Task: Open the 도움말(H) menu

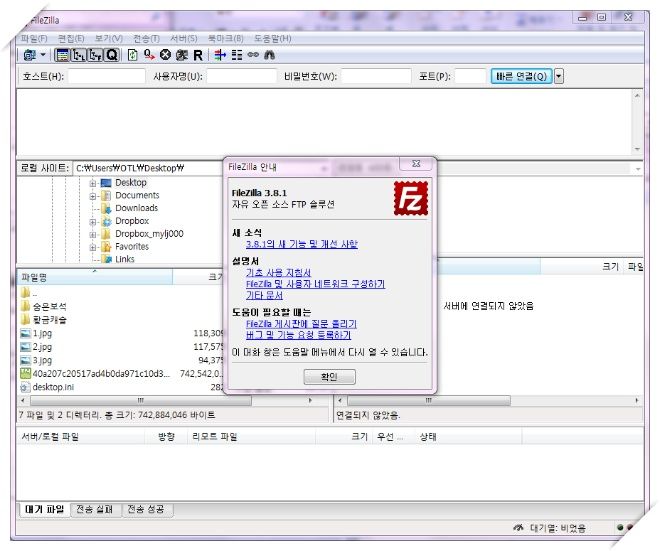Action: click(272, 39)
